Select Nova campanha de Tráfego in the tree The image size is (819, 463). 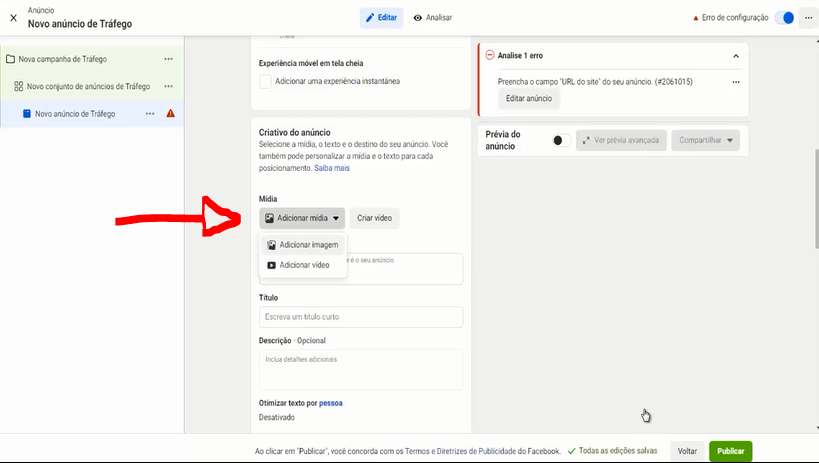click(x=63, y=59)
